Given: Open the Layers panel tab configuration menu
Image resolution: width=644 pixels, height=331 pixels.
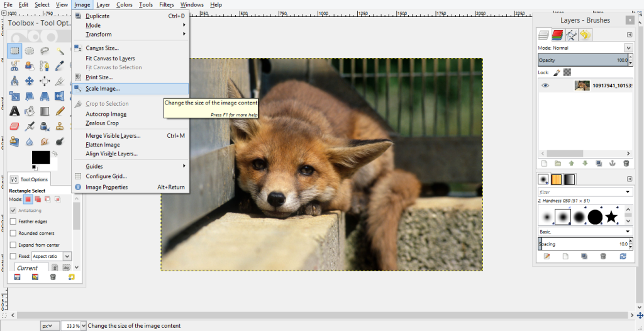Looking at the screenshot, I should coord(629,35).
